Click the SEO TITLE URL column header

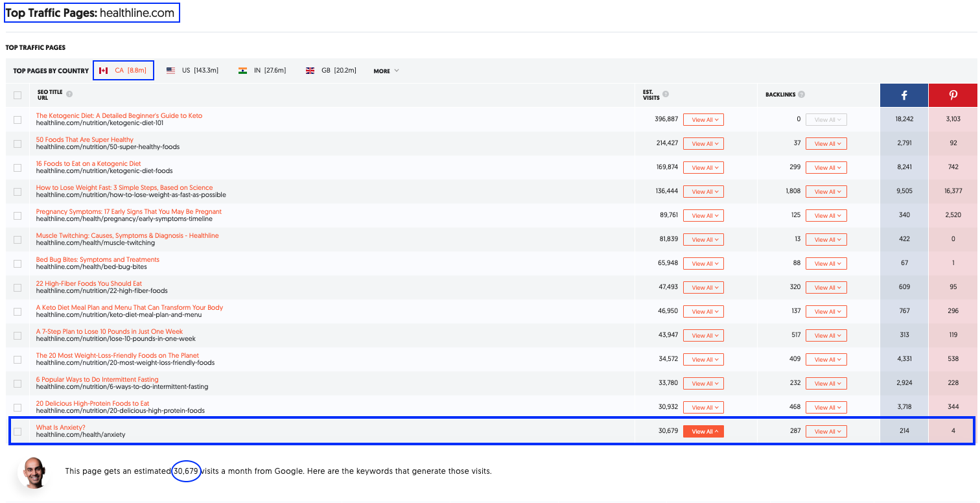tap(50, 95)
